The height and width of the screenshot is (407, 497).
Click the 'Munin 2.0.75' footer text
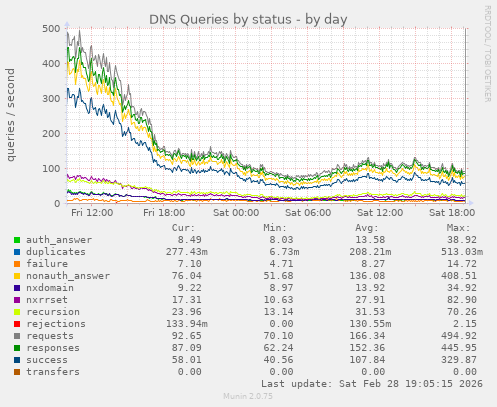click(248, 396)
